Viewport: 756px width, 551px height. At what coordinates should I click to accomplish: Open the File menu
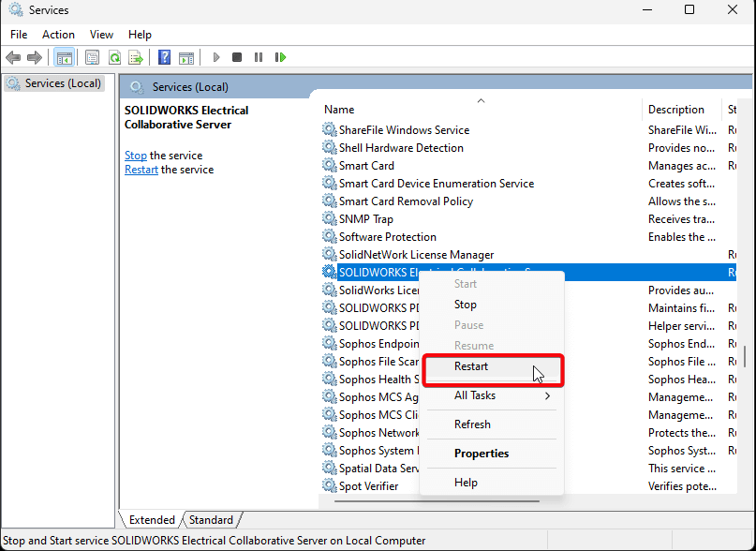click(19, 35)
